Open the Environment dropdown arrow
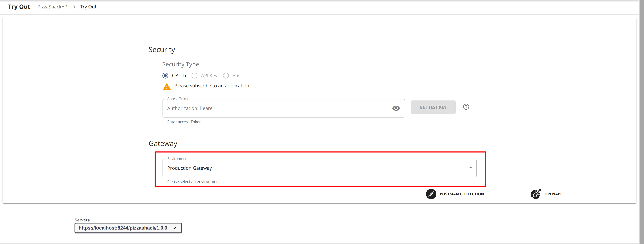The image size is (644, 244). [x=470, y=168]
